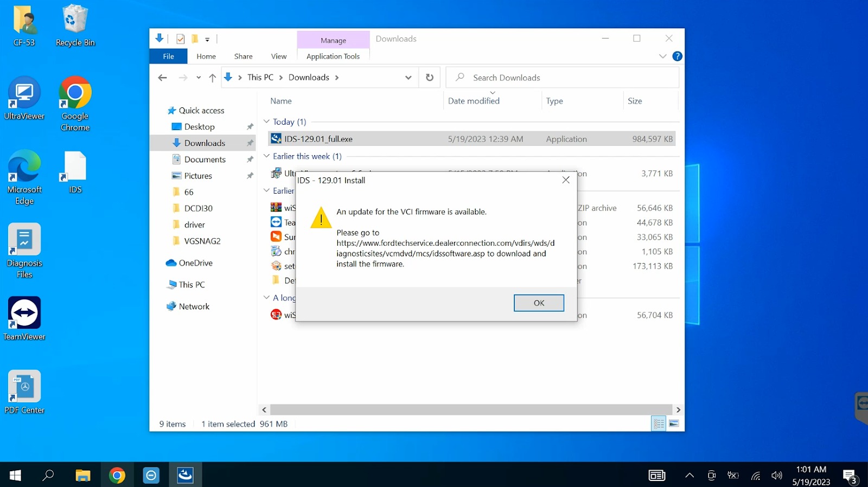Open the TeamViewer desktop icon
This screenshot has width=868, height=487.
[24, 318]
